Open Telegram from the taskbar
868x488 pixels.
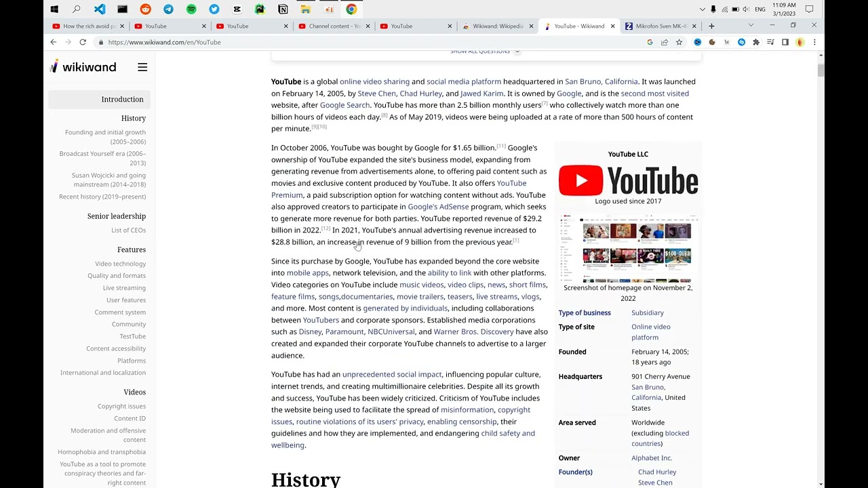click(168, 9)
